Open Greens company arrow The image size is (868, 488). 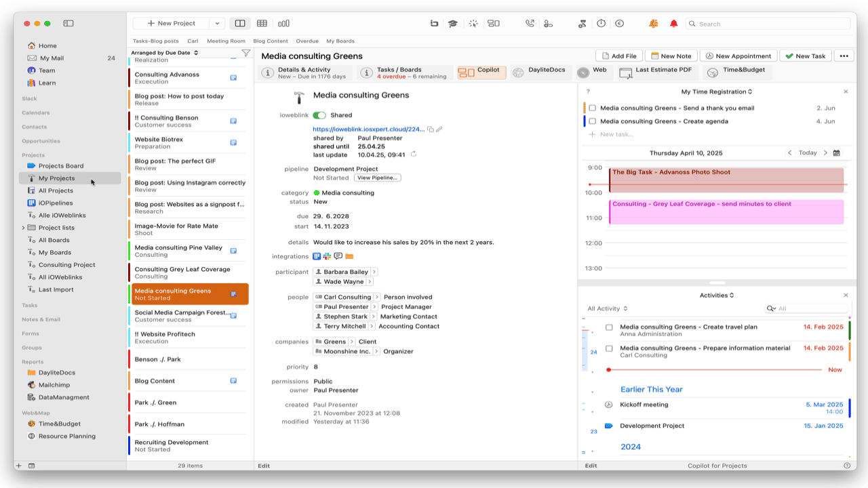point(352,342)
